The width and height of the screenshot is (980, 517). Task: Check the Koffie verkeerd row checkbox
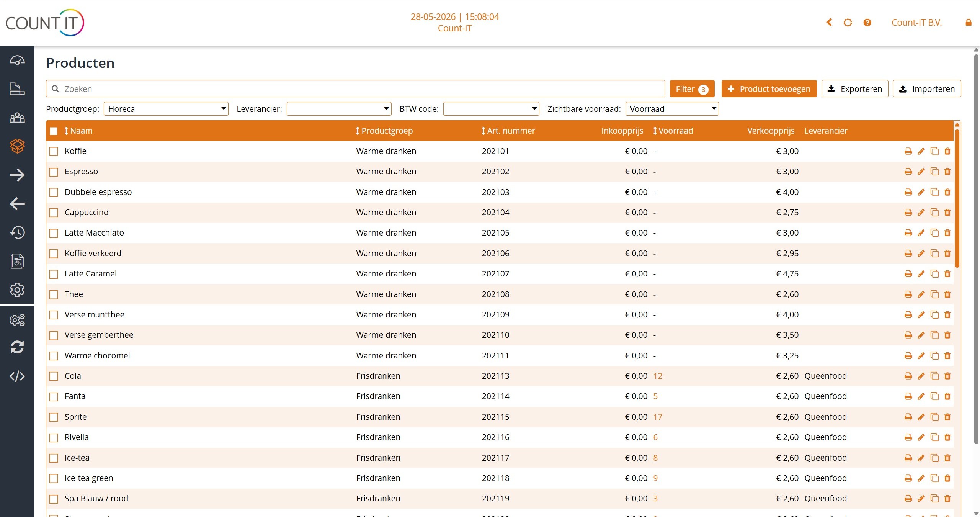[x=54, y=254]
